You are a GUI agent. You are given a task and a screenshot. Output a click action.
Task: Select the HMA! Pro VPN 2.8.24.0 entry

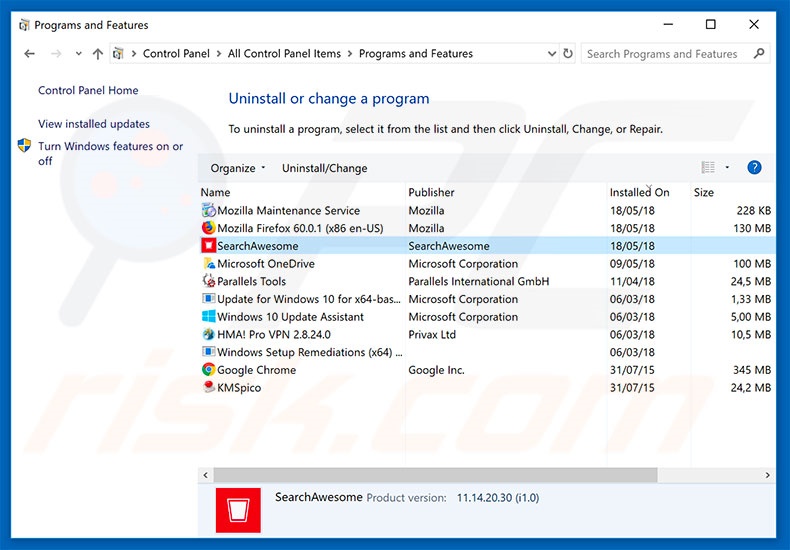[274, 334]
